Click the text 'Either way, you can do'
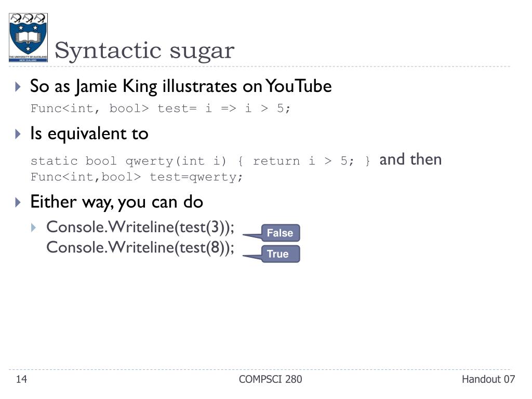532x399 pixels. tap(117, 202)
